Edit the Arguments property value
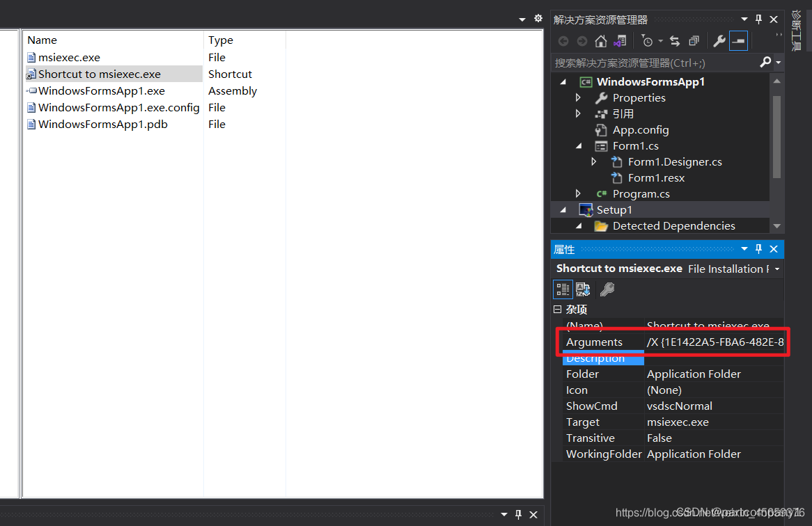The image size is (812, 526). [x=714, y=342]
